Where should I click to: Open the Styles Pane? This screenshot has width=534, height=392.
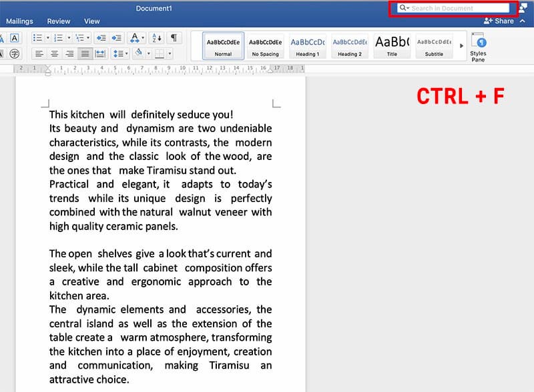coord(478,47)
